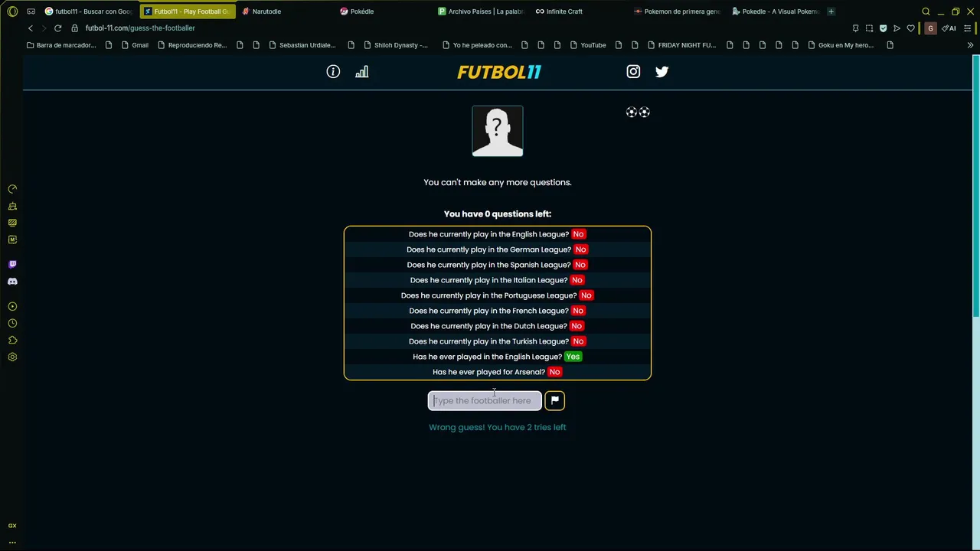Click the mystery footballer silhouette image
The image size is (980, 551).
498,131
